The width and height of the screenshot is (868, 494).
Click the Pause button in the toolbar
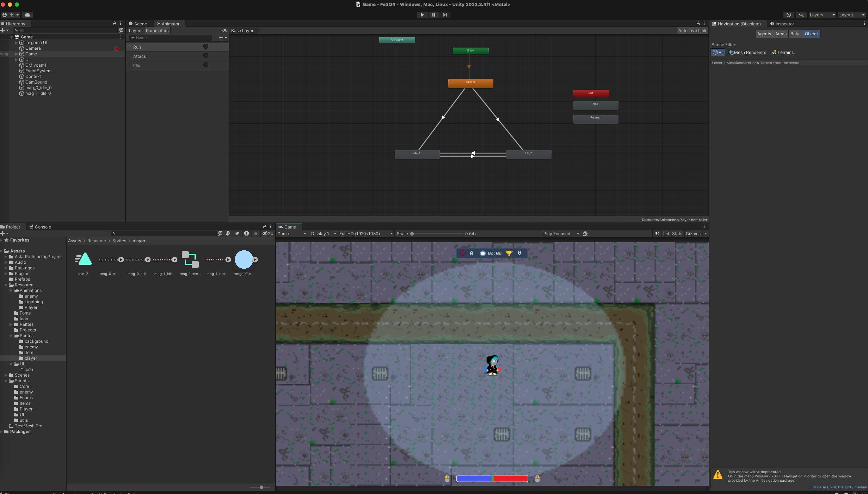tap(433, 15)
